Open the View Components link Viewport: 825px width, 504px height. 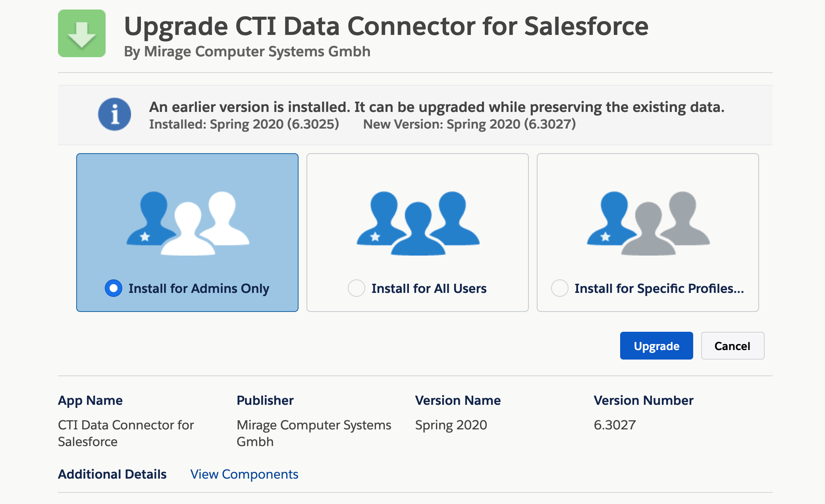(x=244, y=474)
